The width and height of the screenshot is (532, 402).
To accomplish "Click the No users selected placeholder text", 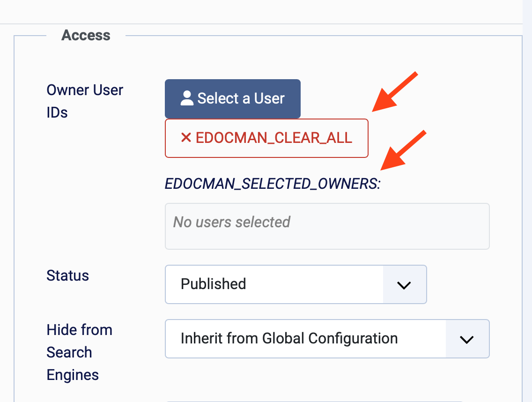I will coord(232,222).
